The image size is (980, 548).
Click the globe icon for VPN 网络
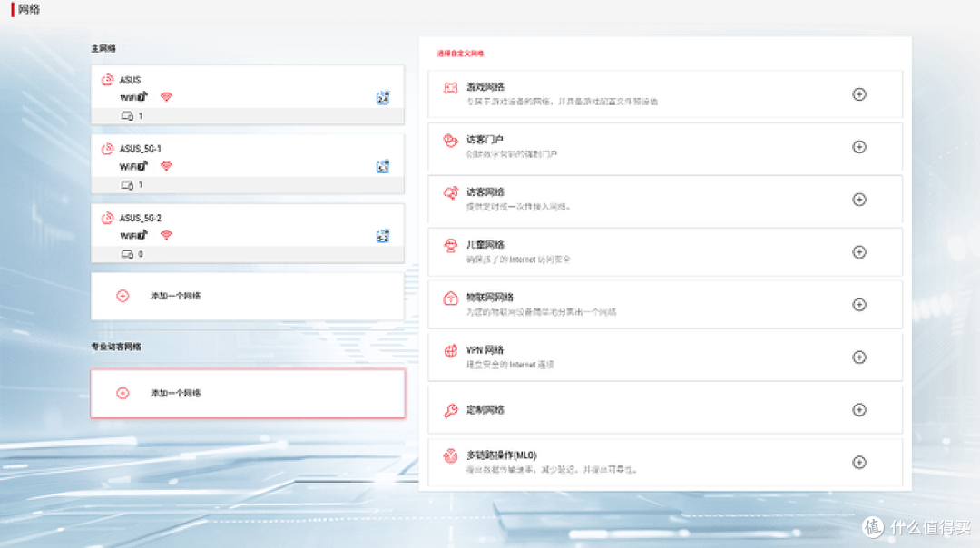pos(451,350)
